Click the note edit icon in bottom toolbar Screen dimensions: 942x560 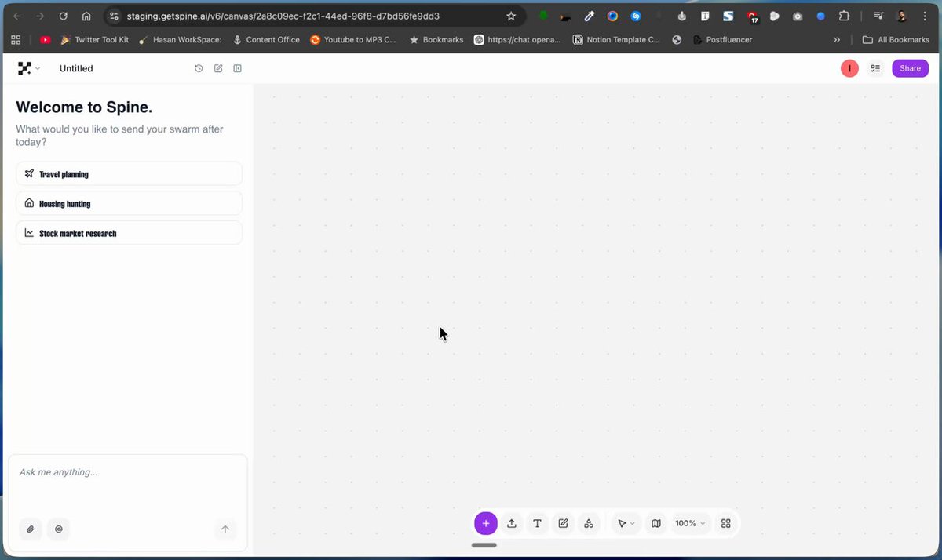pyautogui.click(x=563, y=523)
